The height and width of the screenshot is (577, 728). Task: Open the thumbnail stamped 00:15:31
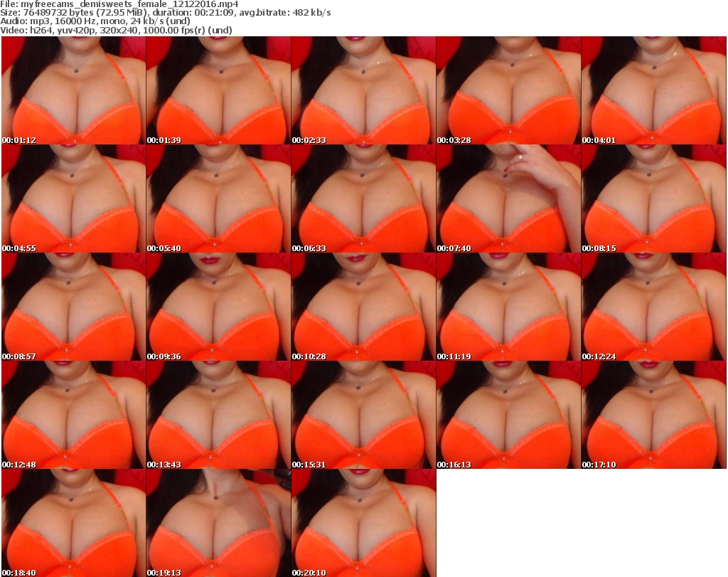[x=363, y=414]
